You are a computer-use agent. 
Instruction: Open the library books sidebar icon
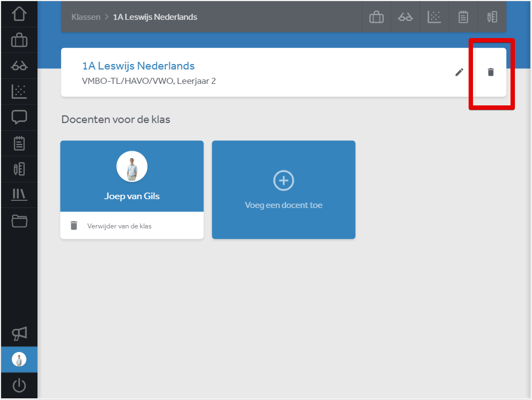pyautogui.click(x=19, y=195)
